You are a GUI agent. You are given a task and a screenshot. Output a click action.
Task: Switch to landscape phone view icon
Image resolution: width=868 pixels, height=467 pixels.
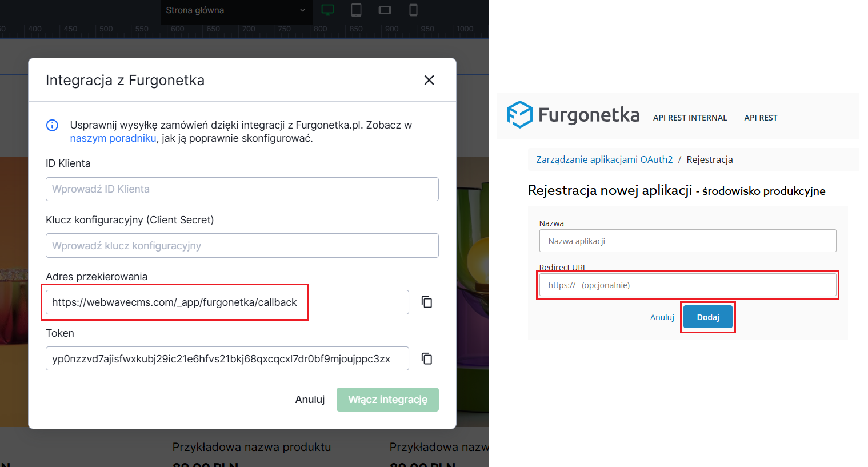(x=385, y=10)
